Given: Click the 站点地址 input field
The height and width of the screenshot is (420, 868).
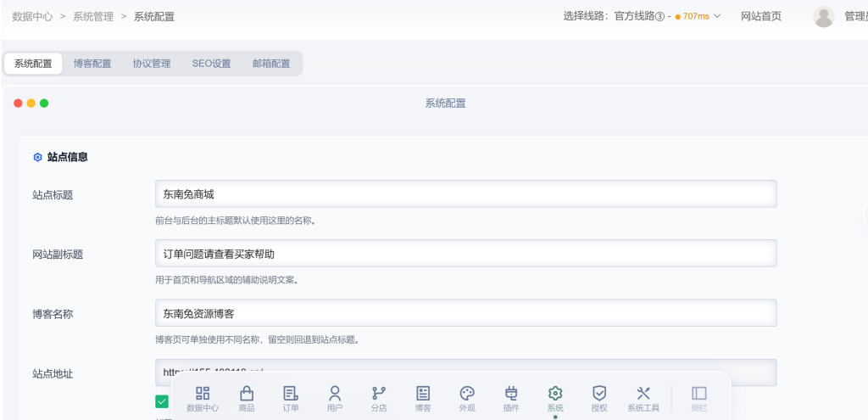Looking at the screenshot, I should tap(466, 372).
